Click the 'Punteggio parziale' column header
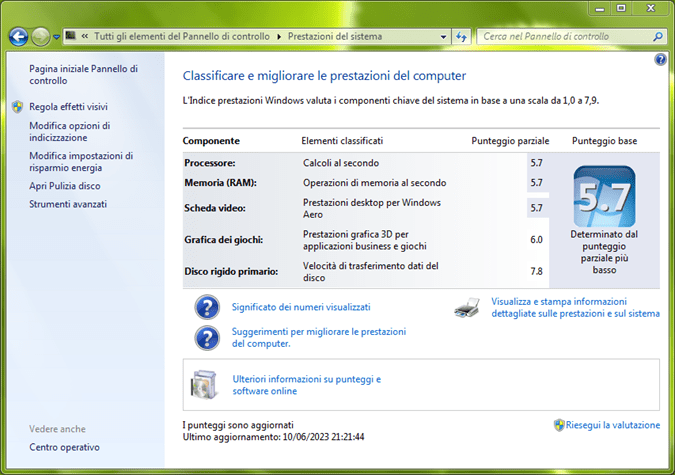675x475 pixels. click(510, 141)
